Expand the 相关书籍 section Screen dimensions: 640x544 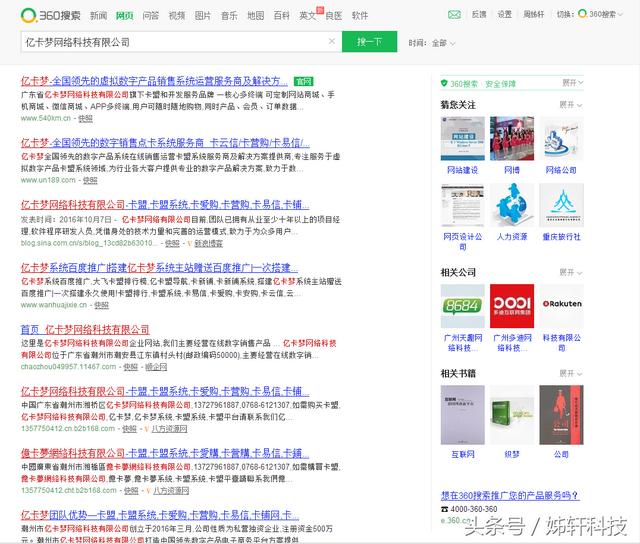point(571,373)
